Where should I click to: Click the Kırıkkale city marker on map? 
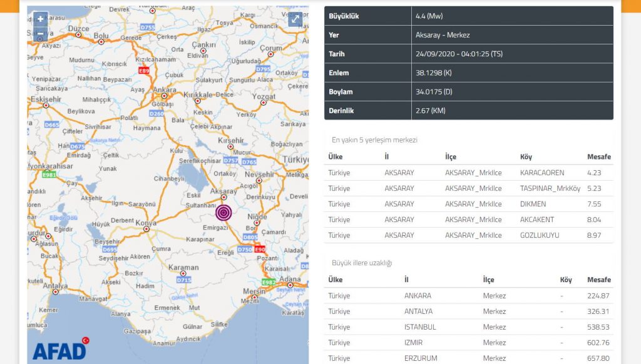pos(198,101)
